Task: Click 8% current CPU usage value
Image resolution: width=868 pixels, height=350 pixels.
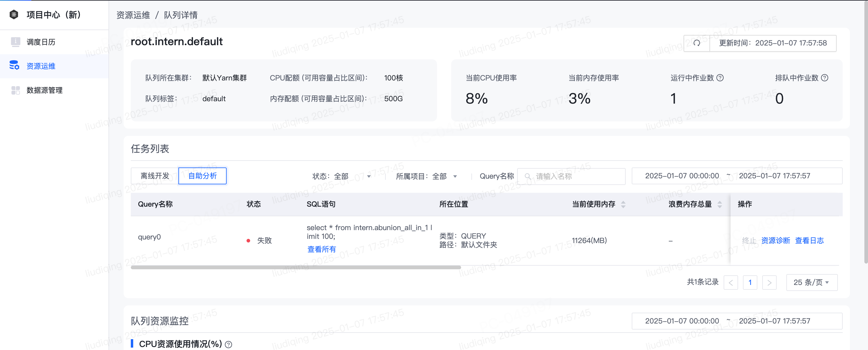Action: [476, 99]
